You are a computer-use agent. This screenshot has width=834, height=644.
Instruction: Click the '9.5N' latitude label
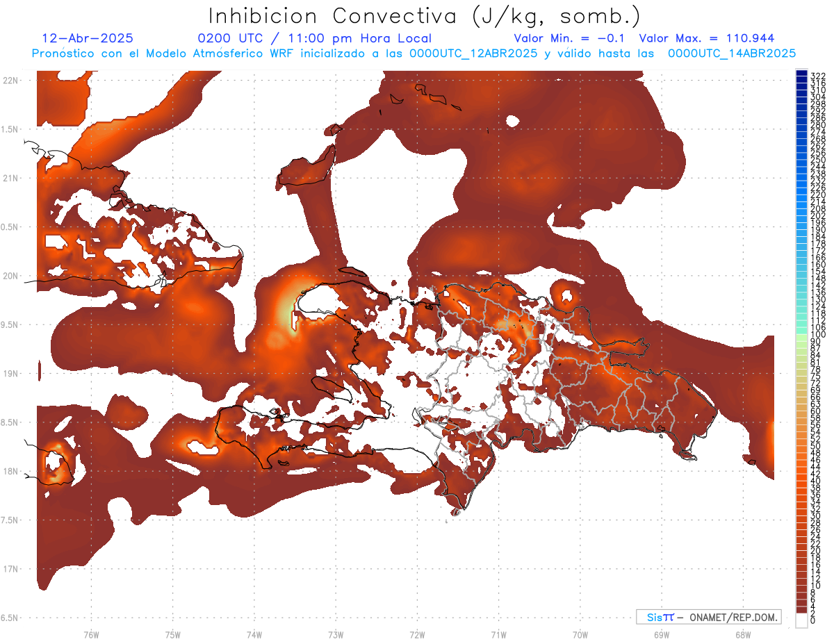(x=10, y=324)
